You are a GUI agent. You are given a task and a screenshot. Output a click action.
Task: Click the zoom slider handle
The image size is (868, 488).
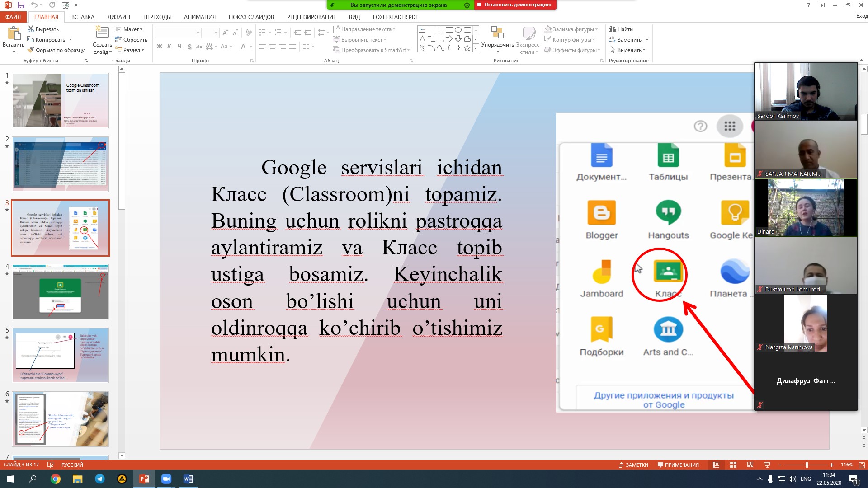(807, 465)
